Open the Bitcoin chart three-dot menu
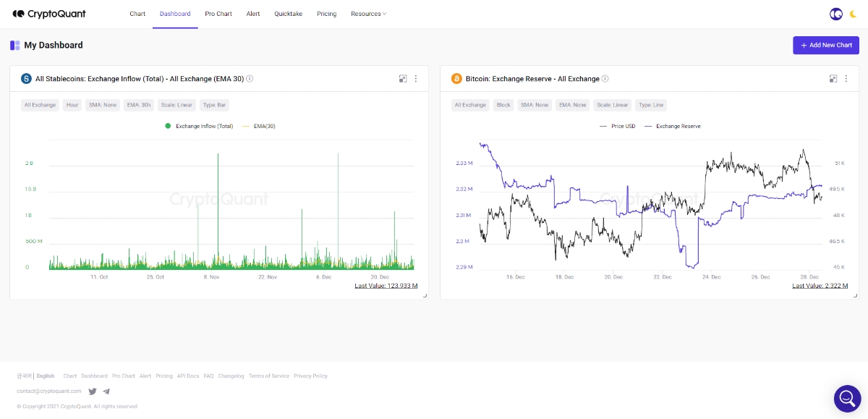Screen dimensions: 868x419 point(846,79)
